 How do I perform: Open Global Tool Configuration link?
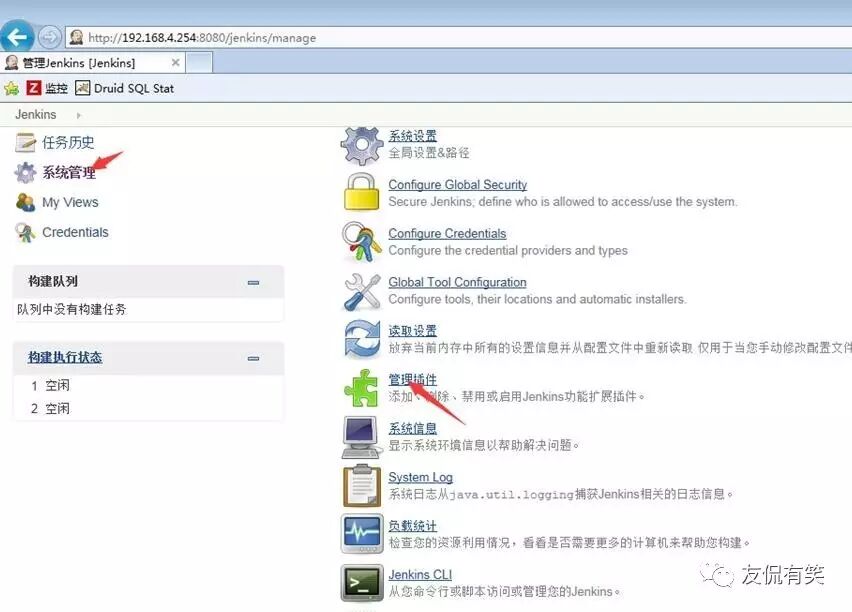click(x=458, y=282)
